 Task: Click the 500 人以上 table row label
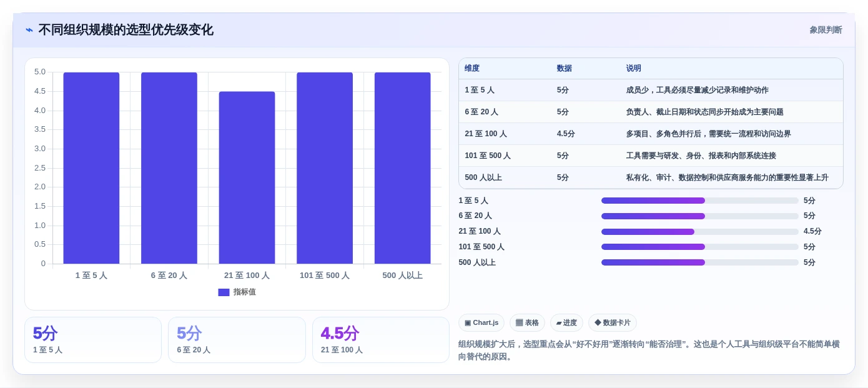[483, 177]
